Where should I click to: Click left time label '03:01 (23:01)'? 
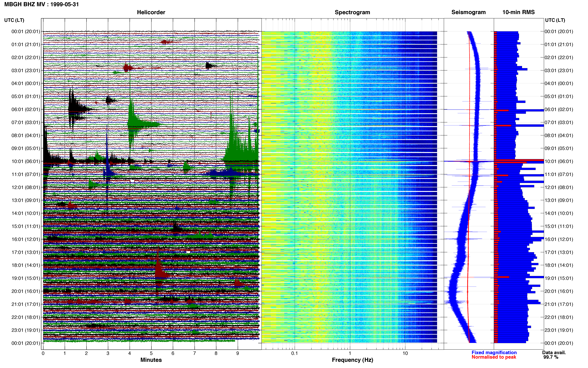coord(26,70)
